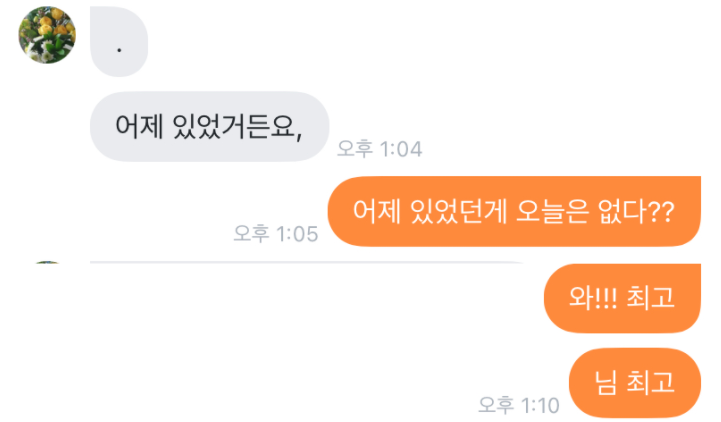Click 없다?? at the end of orange message

(x=636, y=211)
